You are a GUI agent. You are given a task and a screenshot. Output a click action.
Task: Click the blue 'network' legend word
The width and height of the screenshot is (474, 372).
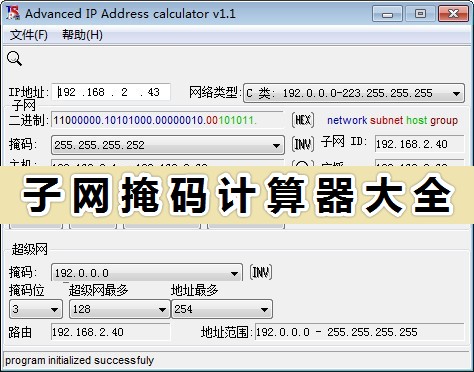(347, 120)
